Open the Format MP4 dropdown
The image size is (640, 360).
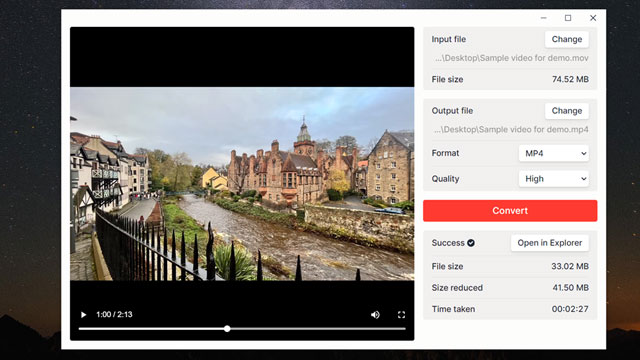pos(553,153)
